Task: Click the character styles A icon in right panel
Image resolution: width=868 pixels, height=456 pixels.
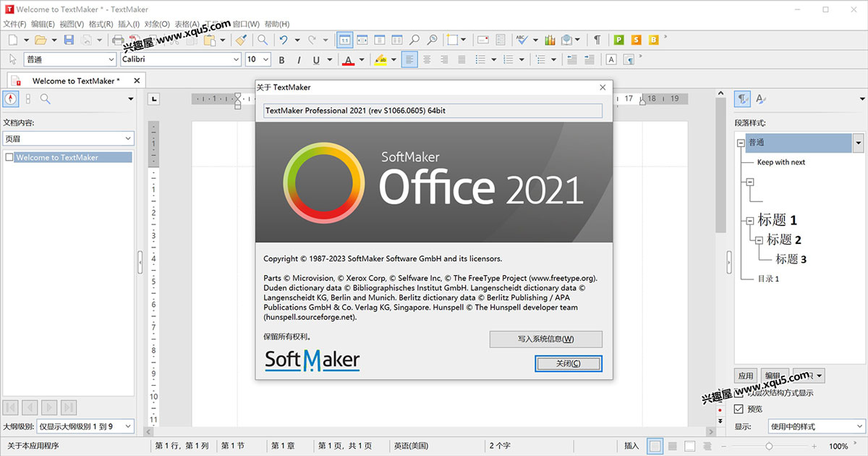Action: [x=760, y=99]
